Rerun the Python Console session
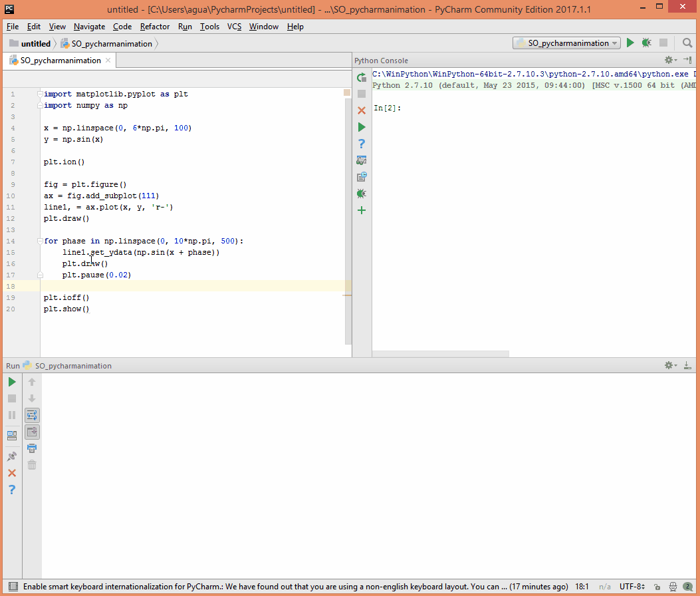The height and width of the screenshot is (596, 700). (x=361, y=77)
